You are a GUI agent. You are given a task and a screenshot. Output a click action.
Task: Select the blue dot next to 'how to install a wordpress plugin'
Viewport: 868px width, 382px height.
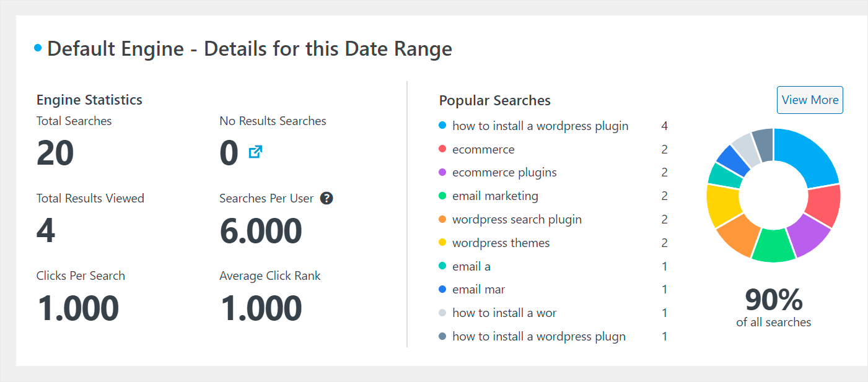[442, 125]
